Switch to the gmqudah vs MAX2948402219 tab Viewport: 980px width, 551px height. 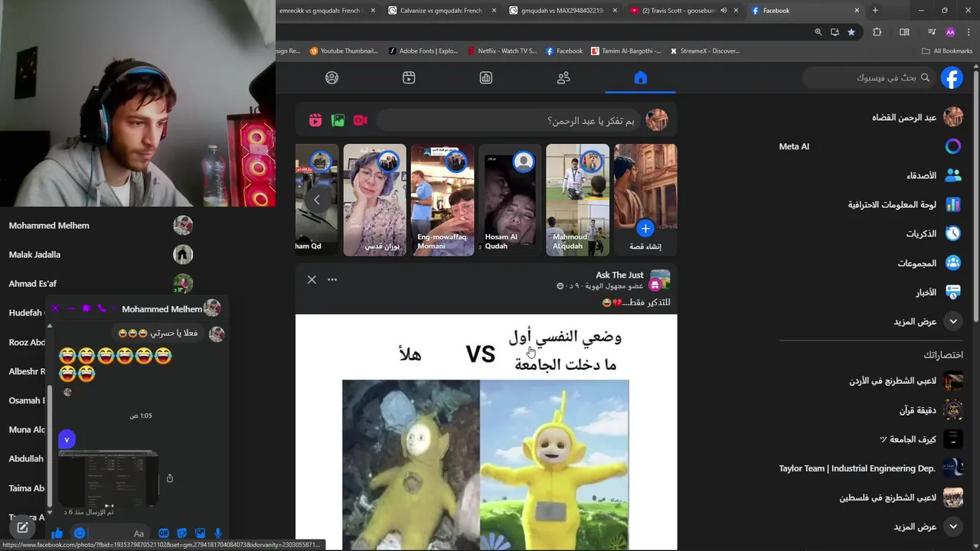563,11
